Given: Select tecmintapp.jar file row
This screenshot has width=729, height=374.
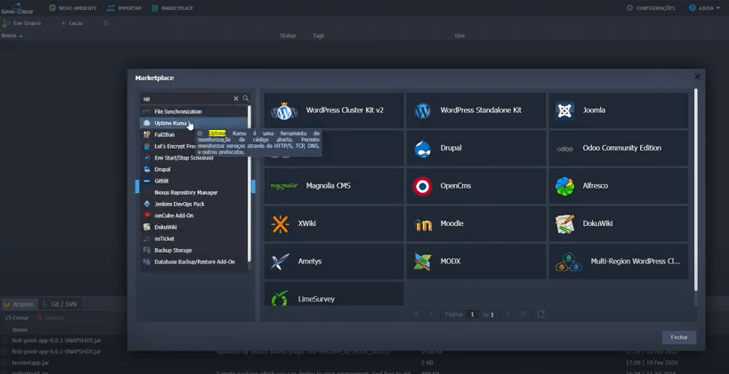Looking at the screenshot, I should point(364,362).
